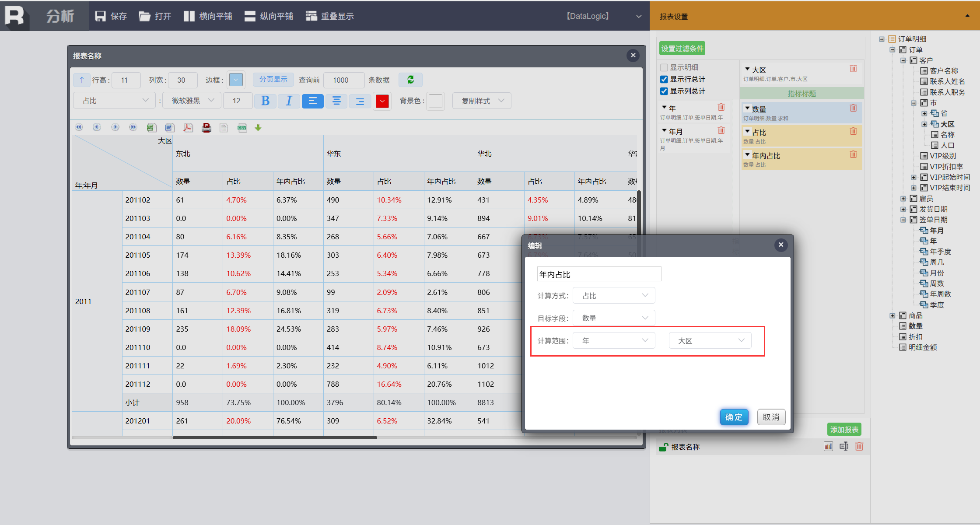Screen dimensions: 980x525
Task: Uncheck 显示行总计 option
Action: (x=664, y=79)
